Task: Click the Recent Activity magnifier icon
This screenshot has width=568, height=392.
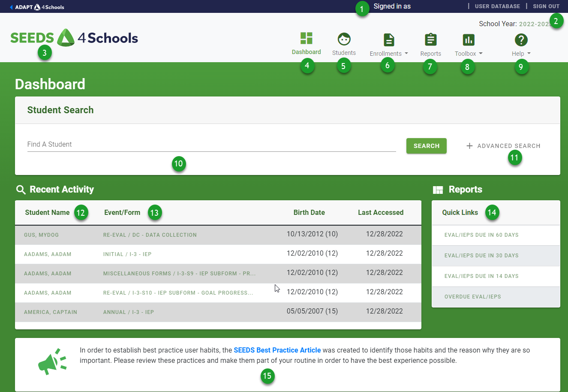Action: [x=21, y=190]
